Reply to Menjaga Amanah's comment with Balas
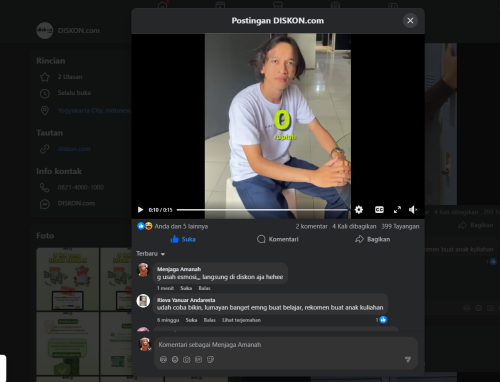This screenshot has width=500, height=382. (x=204, y=288)
